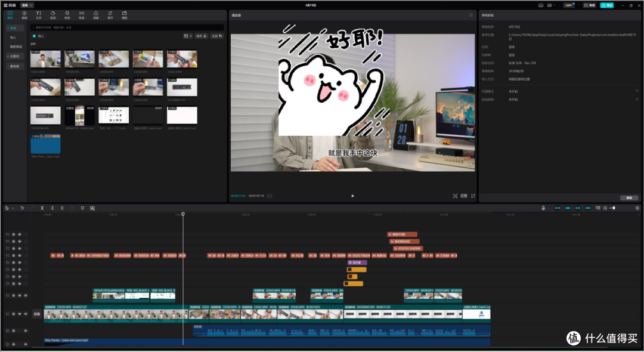Image resolution: width=644 pixels, height=352 pixels.
Task: Open the player aspect ratio dropdown
Action: pyautogui.click(x=464, y=196)
